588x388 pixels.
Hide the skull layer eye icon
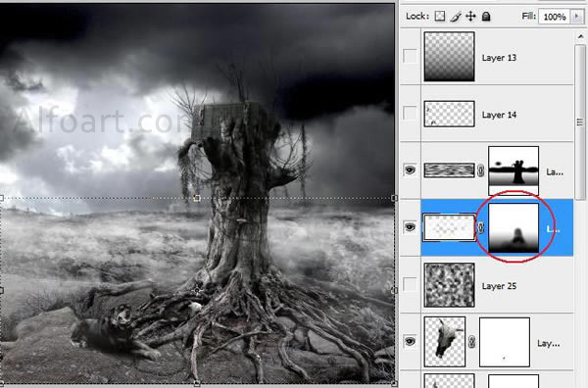coord(410,341)
